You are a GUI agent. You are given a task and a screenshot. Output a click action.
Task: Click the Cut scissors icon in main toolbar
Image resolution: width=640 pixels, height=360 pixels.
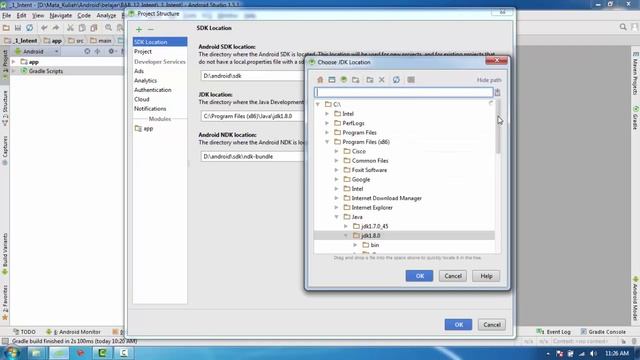70,28
